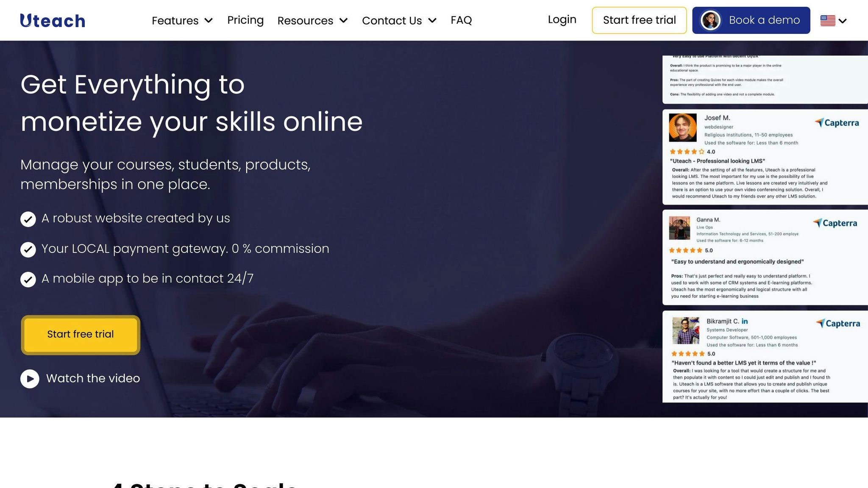The image size is (868, 488).
Task: Click the Contact Us menu label
Action: (x=392, y=20)
